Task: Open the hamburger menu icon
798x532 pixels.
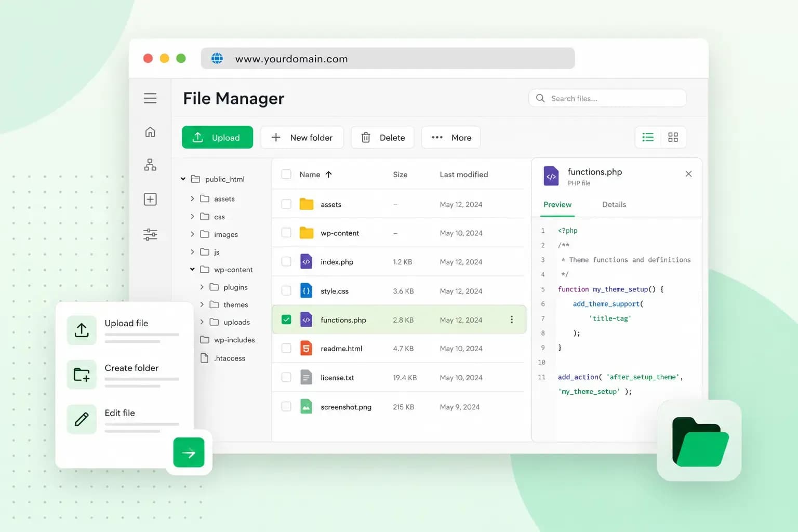Action: [150, 98]
